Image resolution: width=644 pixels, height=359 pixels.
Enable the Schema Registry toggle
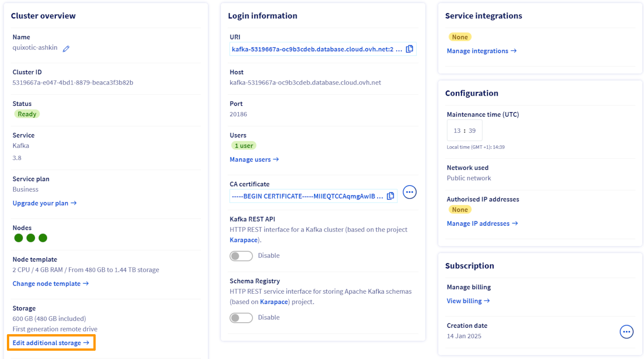point(241,317)
